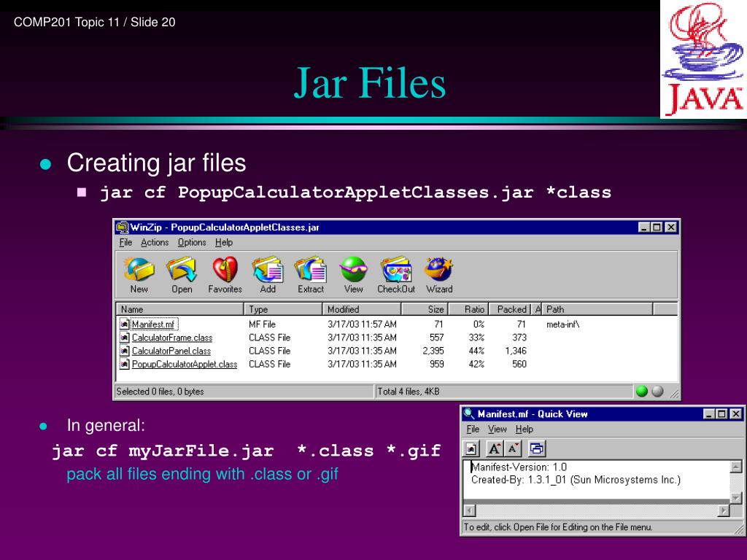Select the CalculatorPanel.class file entry
This screenshot has width=747, height=560.
click(x=171, y=351)
